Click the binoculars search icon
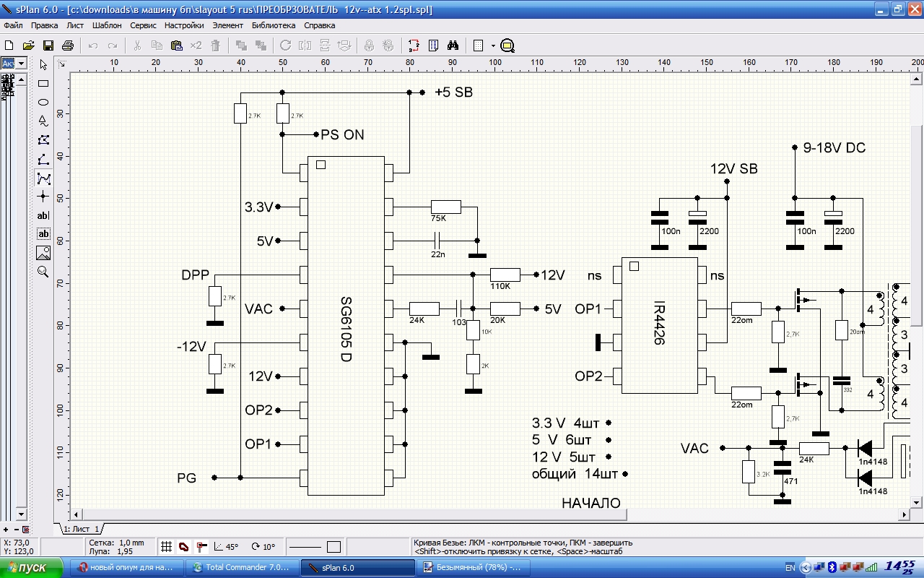 tap(453, 46)
